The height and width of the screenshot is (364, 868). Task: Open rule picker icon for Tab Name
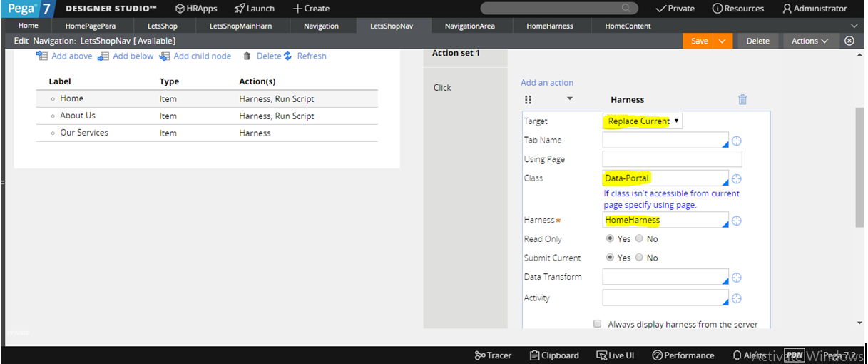coord(737,141)
